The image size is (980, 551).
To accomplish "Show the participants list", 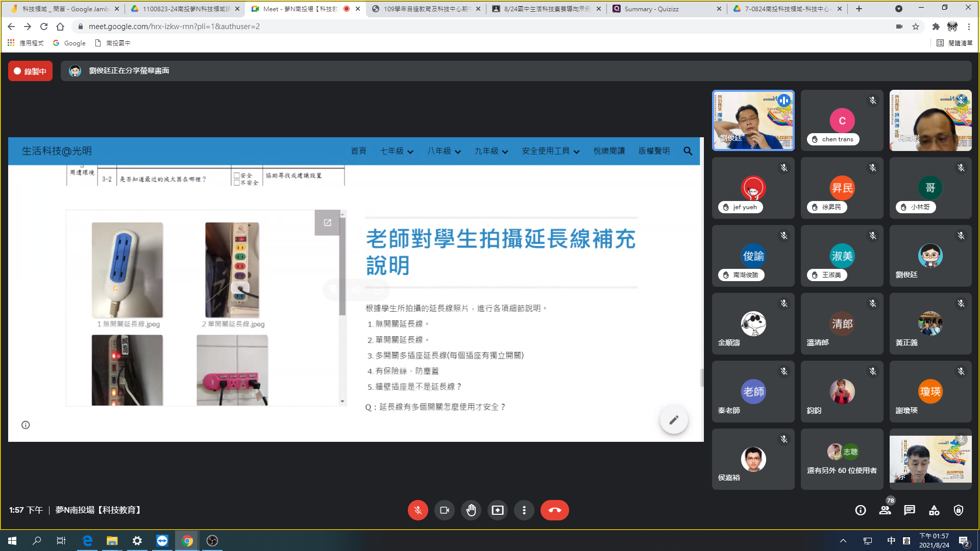I will tap(885, 510).
